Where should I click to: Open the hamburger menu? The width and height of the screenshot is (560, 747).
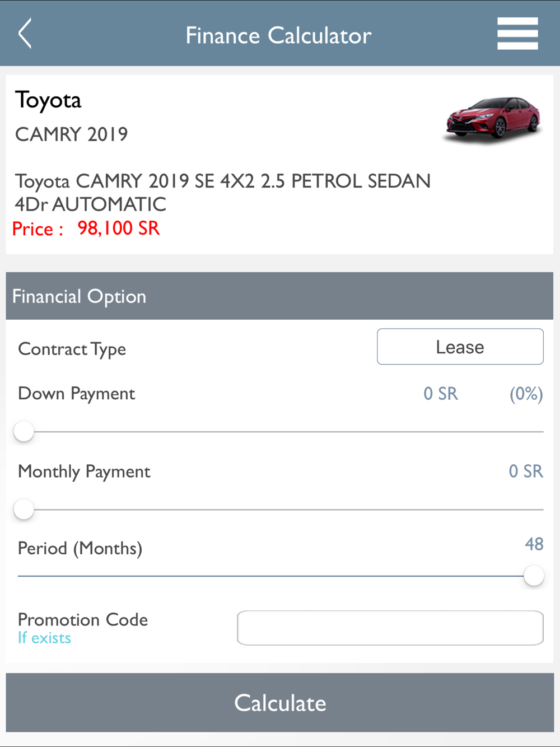[517, 34]
